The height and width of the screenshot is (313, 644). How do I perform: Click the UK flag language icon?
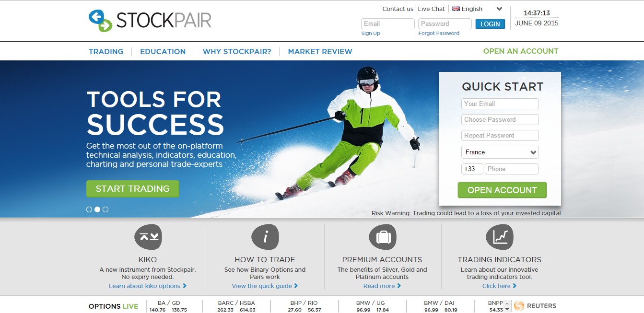(x=456, y=9)
